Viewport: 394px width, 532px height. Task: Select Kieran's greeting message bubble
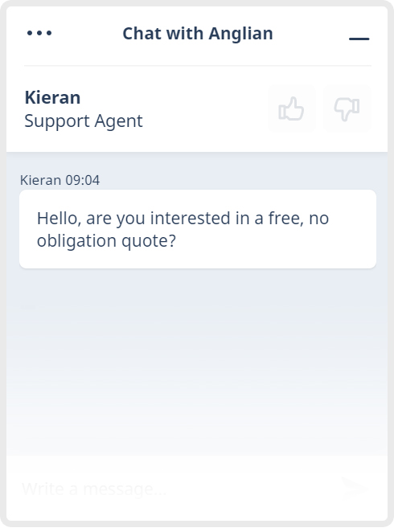(x=198, y=229)
